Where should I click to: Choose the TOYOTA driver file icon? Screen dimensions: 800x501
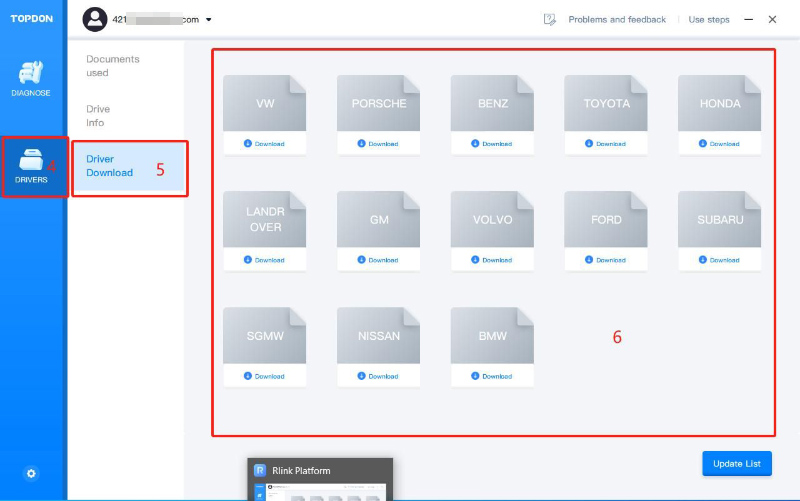click(x=606, y=103)
